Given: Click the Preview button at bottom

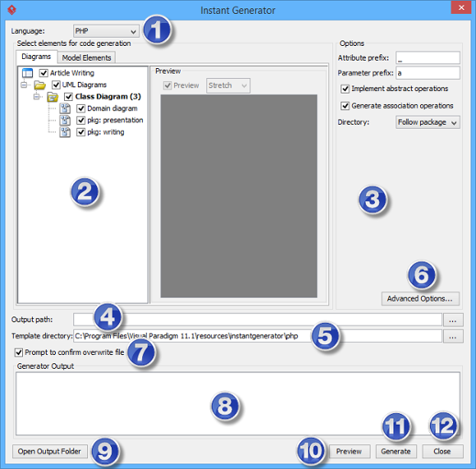Looking at the screenshot, I should [x=349, y=452].
